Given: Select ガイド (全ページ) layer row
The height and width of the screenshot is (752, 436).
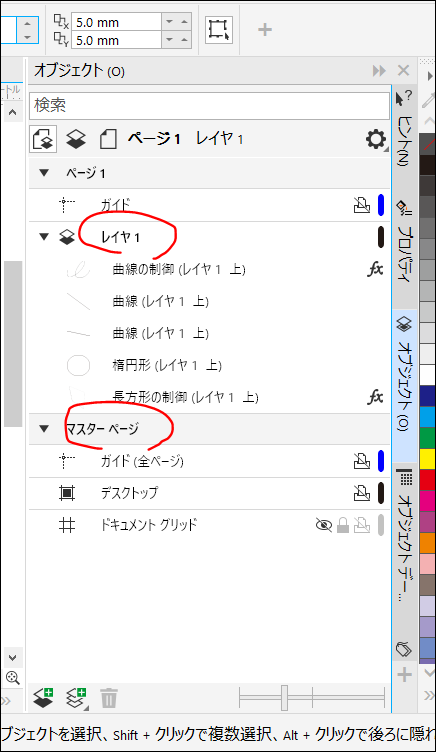Looking at the screenshot, I should tap(209, 461).
